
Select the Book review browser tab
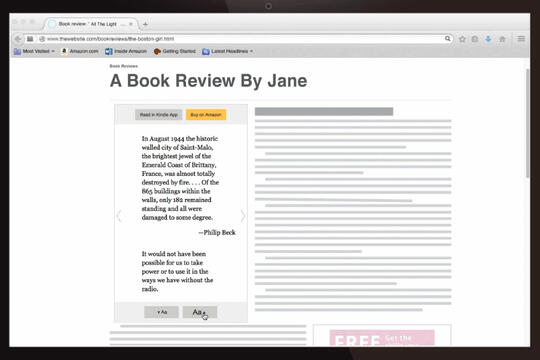(91, 24)
